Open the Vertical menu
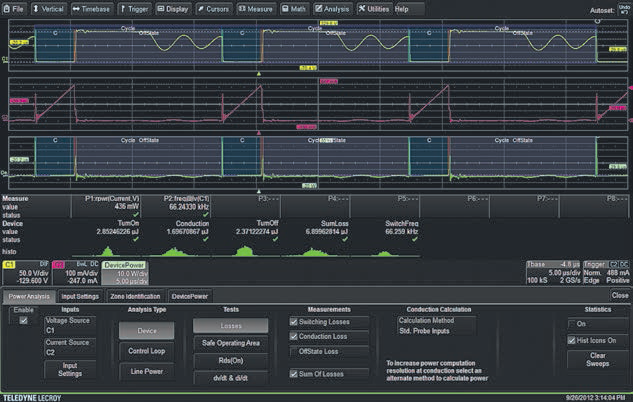The image size is (633, 402). pyautogui.click(x=48, y=8)
